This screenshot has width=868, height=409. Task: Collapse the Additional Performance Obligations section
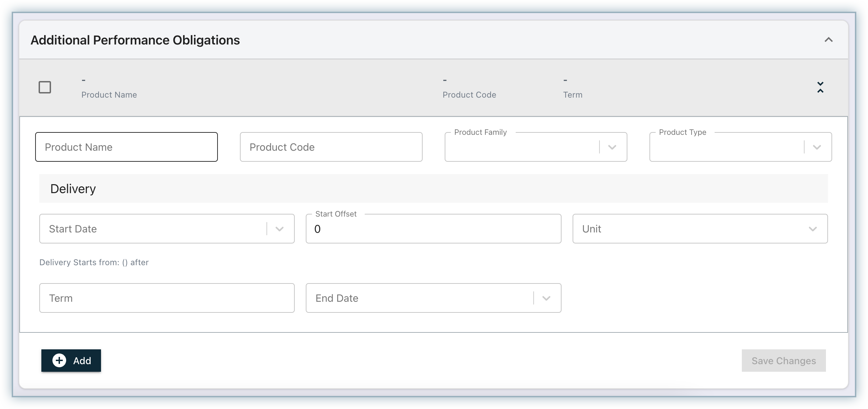828,40
